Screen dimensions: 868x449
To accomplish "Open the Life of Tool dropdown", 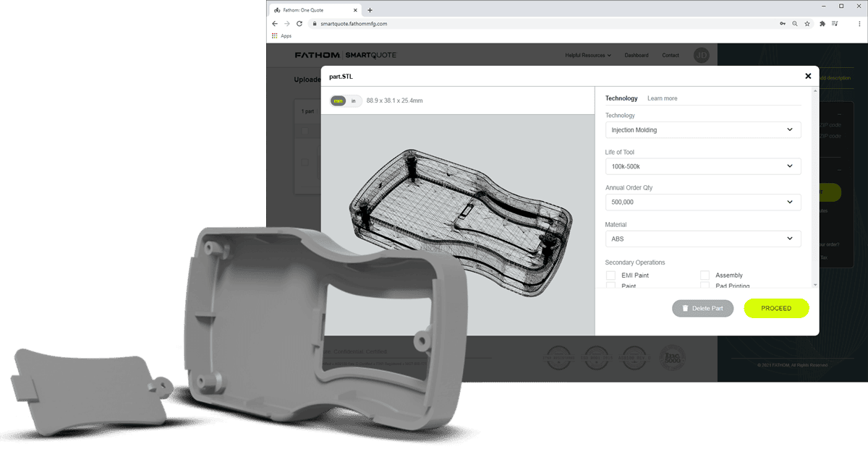I will click(703, 166).
